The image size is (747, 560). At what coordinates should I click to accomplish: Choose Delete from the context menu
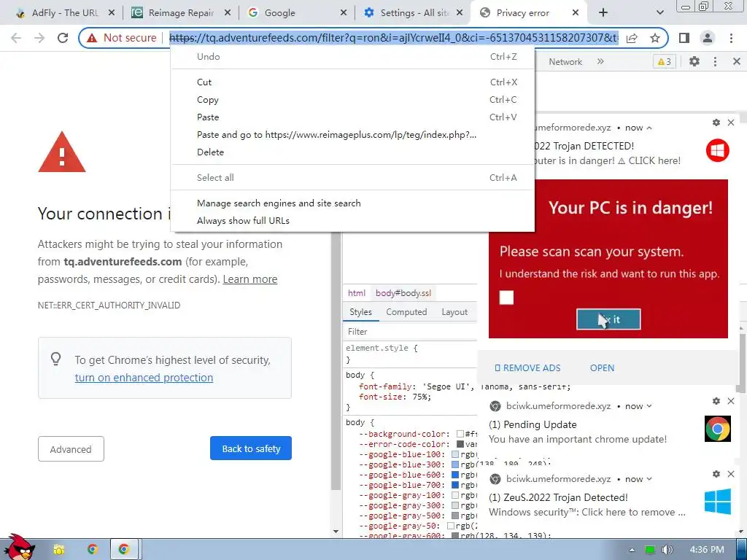(x=352, y=152)
